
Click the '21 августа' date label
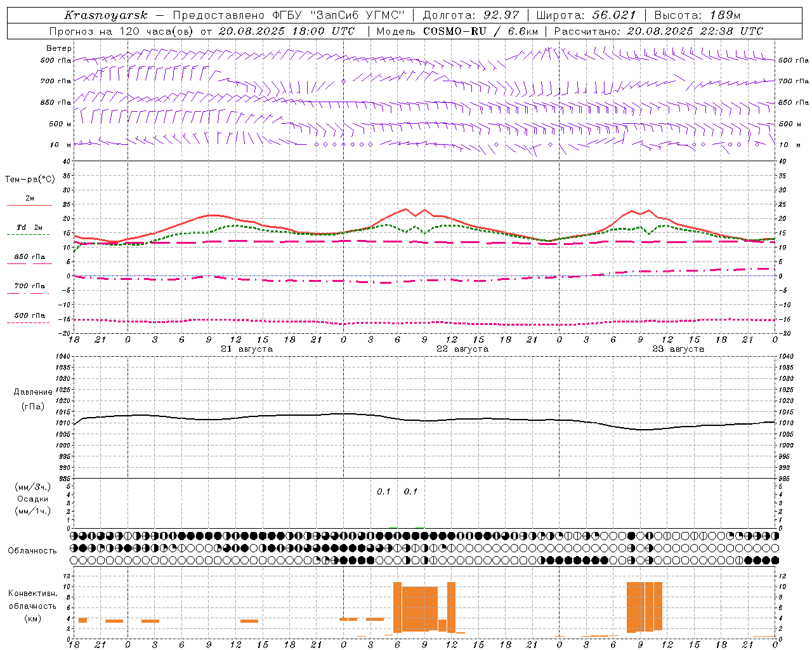(247, 349)
